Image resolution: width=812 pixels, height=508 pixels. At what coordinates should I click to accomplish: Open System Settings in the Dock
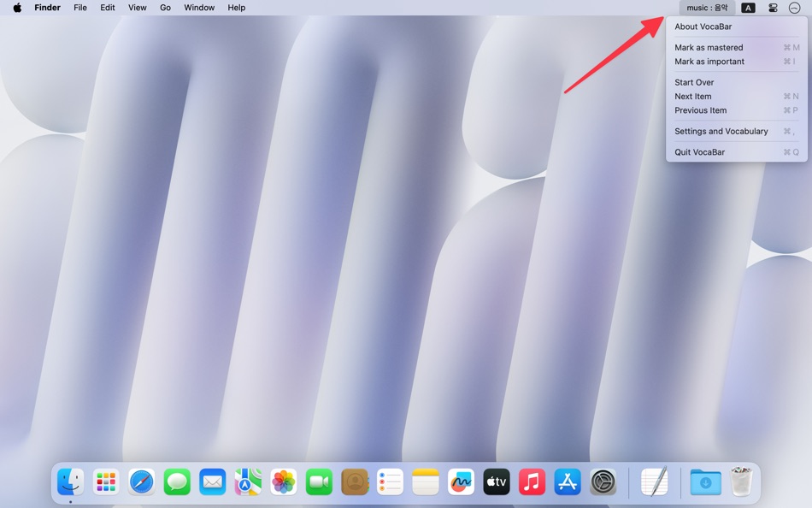(603, 482)
